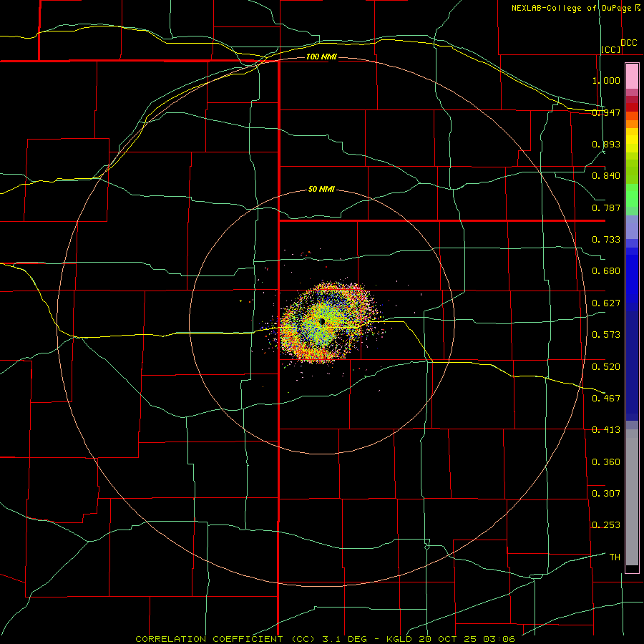Pick the dark red segment of the color bar

(x=632, y=107)
